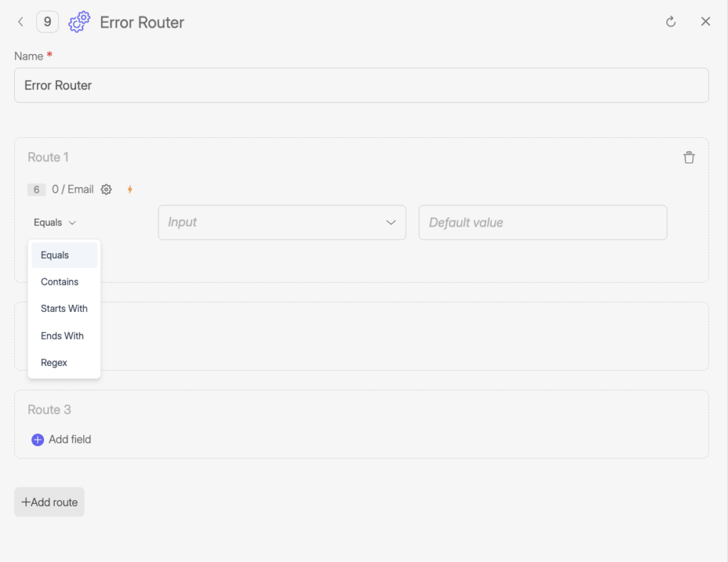Open the Equals operator dropdown
The height and width of the screenshot is (562, 728).
click(54, 222)
